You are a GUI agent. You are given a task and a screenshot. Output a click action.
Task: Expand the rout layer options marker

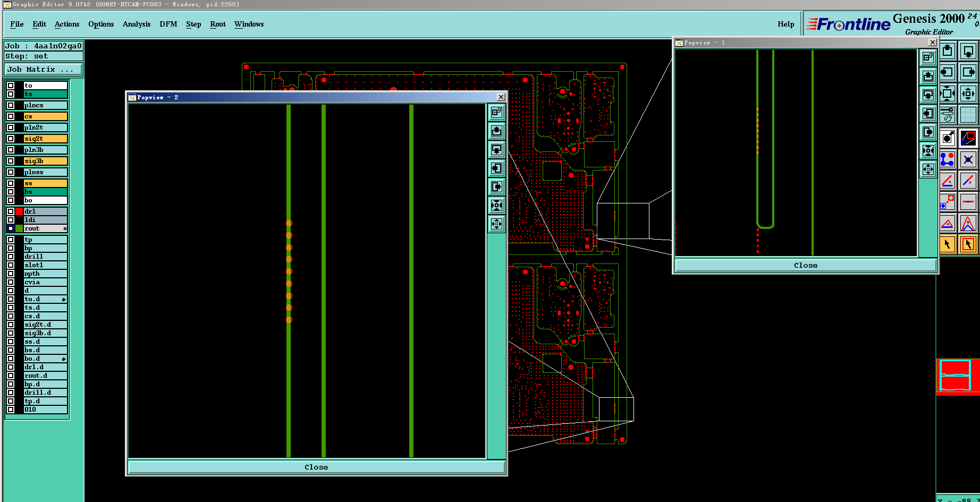(65, 228)
